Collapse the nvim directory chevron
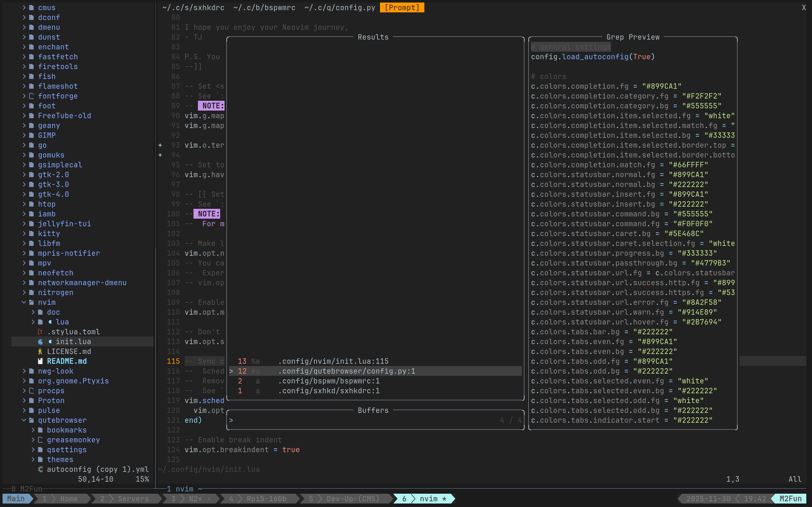This screenshot has height=507, width=812. (24, 302)
